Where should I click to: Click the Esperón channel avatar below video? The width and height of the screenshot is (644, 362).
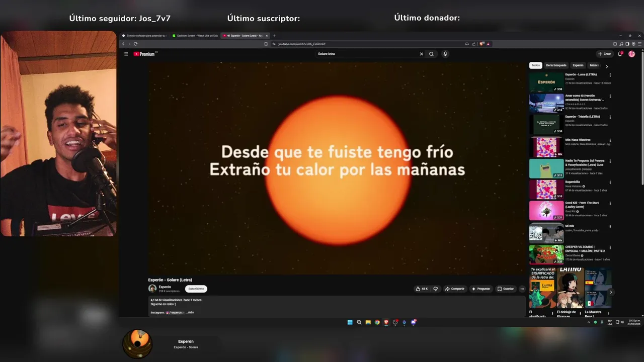click(152, 289)
